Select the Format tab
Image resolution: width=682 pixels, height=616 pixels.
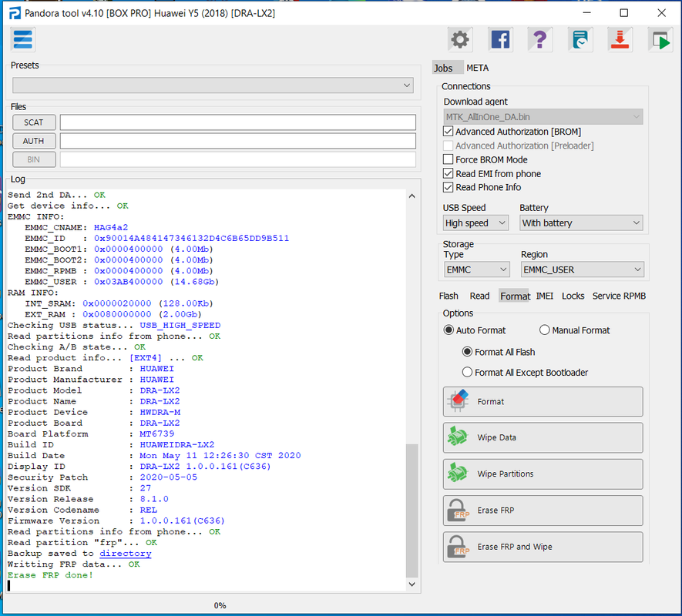tap(514, 296)
